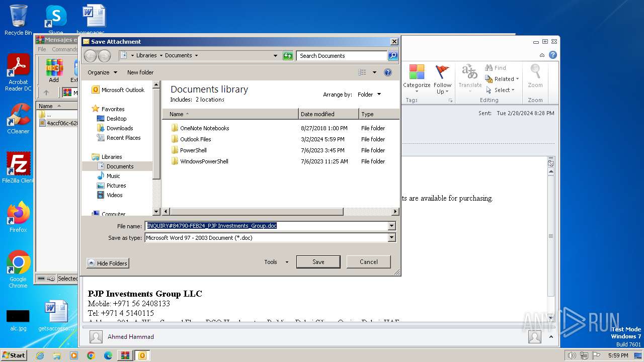Expand Ahmed Hammad people pane chevron
This screenshot has height=362, width=644.
[x=551, y=337]
